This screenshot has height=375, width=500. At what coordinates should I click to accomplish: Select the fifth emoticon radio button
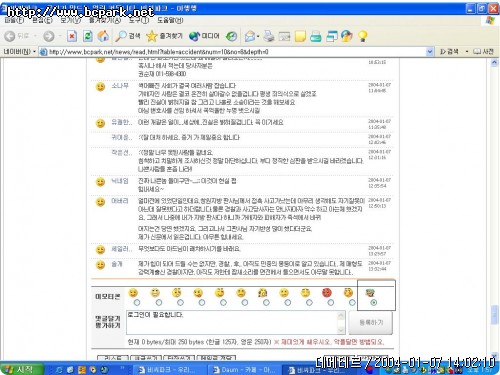[223, 303]
